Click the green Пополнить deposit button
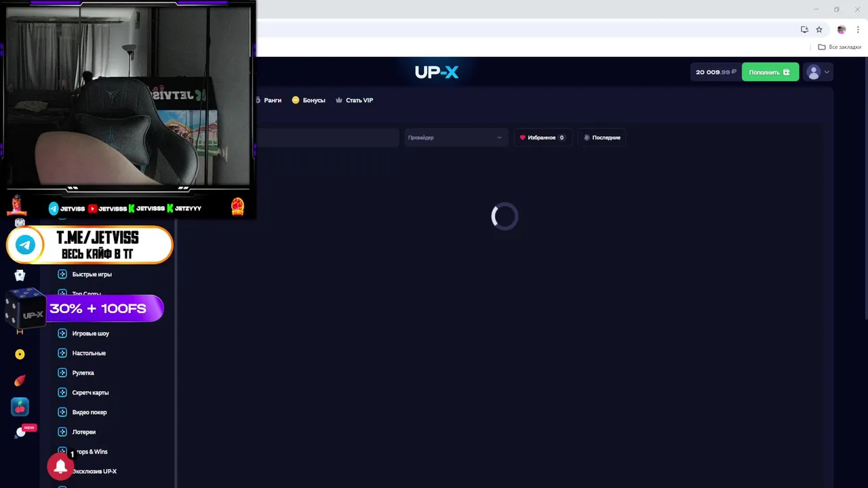This screenshot has height=488, width=868. click(x=770, y=72)
